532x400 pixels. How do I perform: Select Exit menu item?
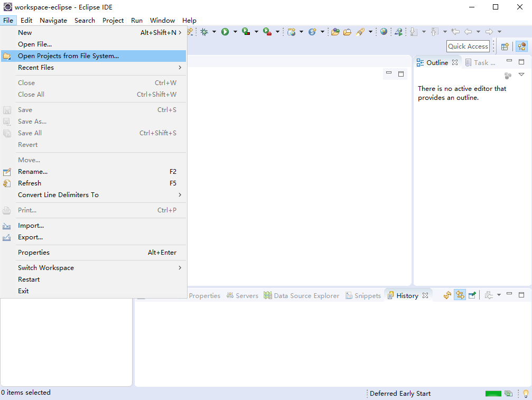click(x=94, y=291)
